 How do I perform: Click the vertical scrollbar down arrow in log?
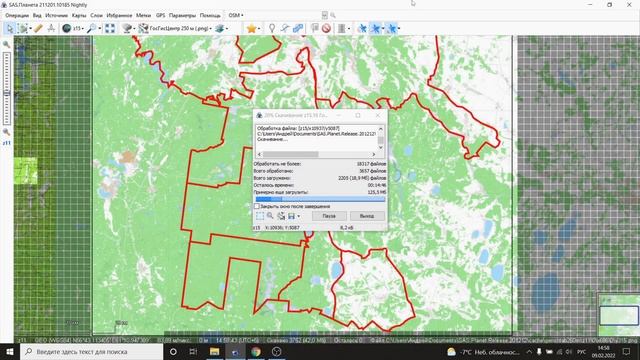[380, 148]
